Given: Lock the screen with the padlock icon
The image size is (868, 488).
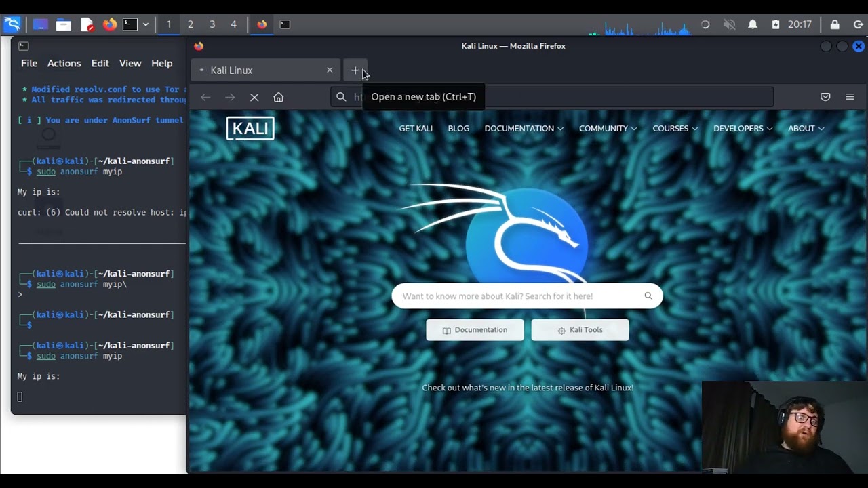Looking at the screenshot, I should click(x=835, y=24).
